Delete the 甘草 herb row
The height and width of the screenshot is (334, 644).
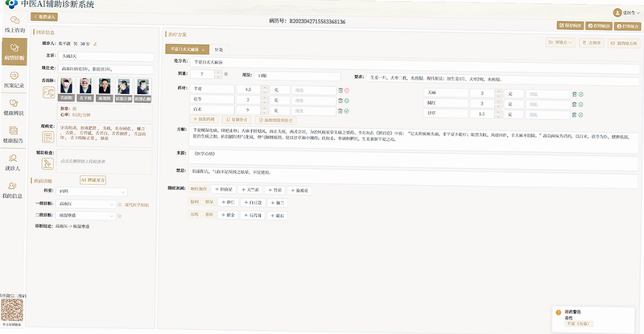click(x=575, y=114)
